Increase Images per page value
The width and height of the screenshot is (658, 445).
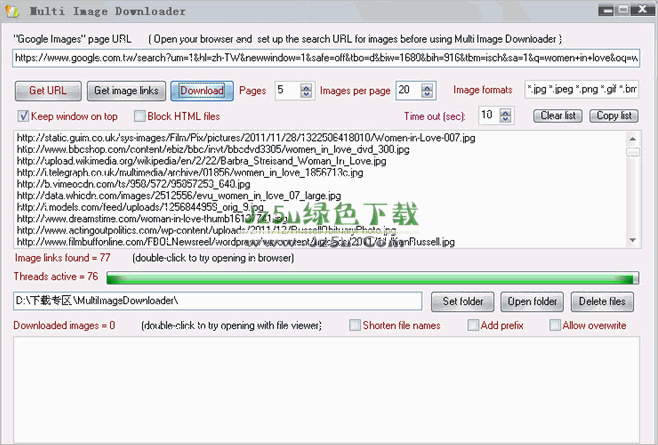(x=427, y=87)
